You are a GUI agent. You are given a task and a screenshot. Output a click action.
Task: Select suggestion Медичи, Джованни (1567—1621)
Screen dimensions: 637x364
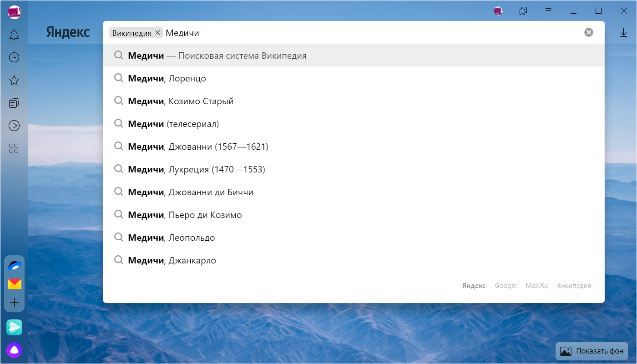click(354, 147)
